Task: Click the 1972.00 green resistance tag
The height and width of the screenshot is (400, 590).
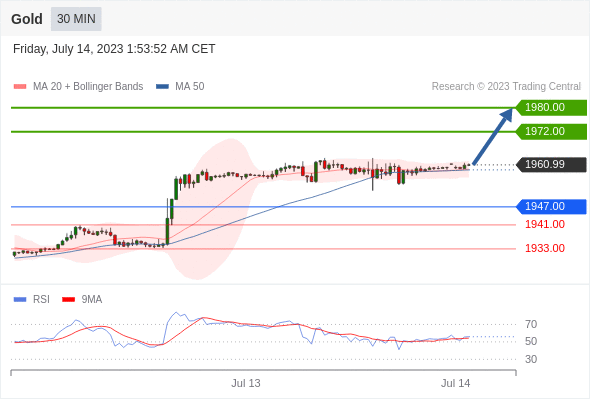Action: pos(551,132)
